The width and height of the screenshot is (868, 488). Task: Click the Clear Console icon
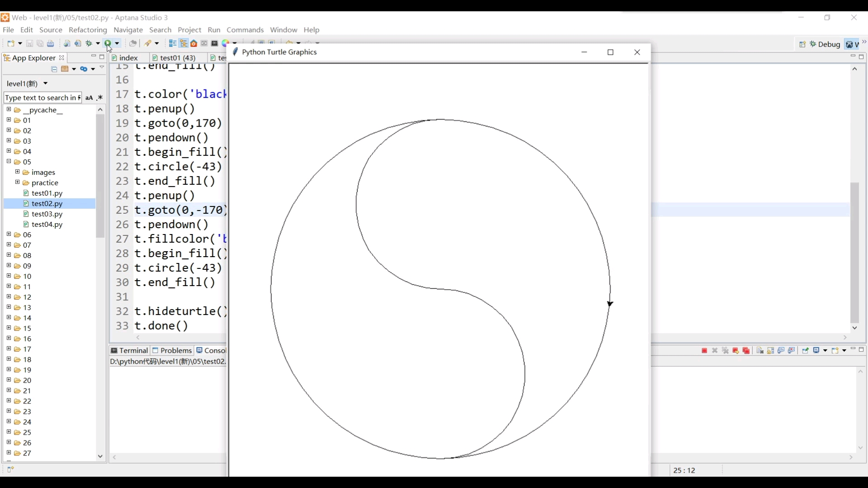tap(760, 351)
